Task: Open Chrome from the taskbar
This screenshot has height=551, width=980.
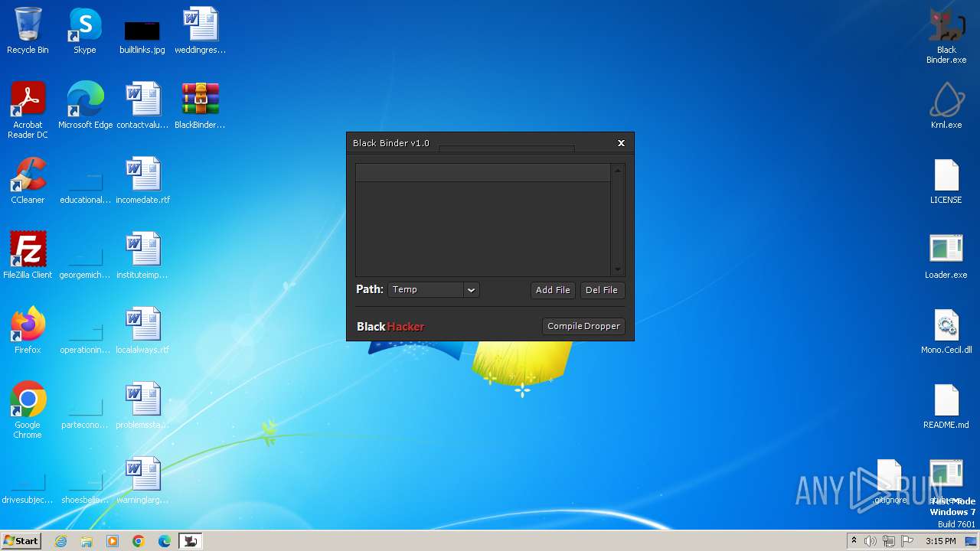Action: pos(139,541)
